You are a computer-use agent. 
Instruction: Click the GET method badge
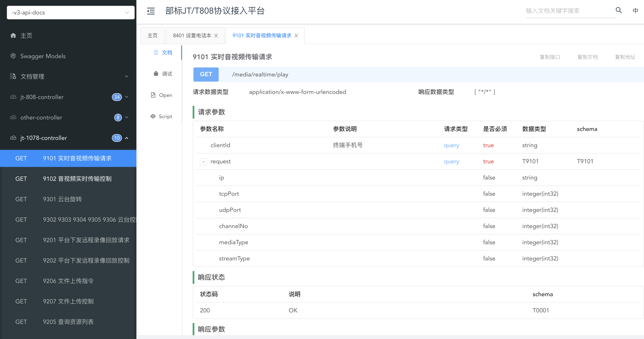pyautogui.click(x=206, y=74)
